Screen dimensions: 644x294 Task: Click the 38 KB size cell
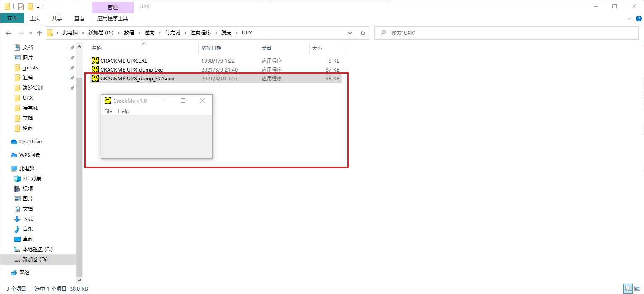click(x=333, y=78)
